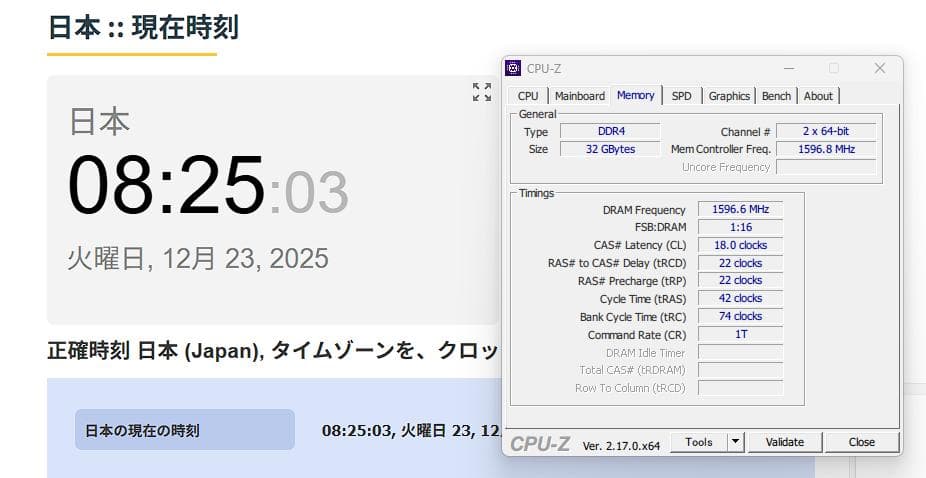The width and height of the screenshot is (926, 478).
Task: Click the CPU-Z app icon in title bar
Action: 513,69
